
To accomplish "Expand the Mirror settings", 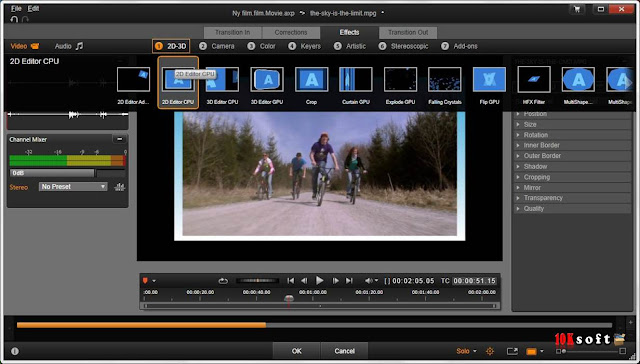I will click(x=573, y=188).
